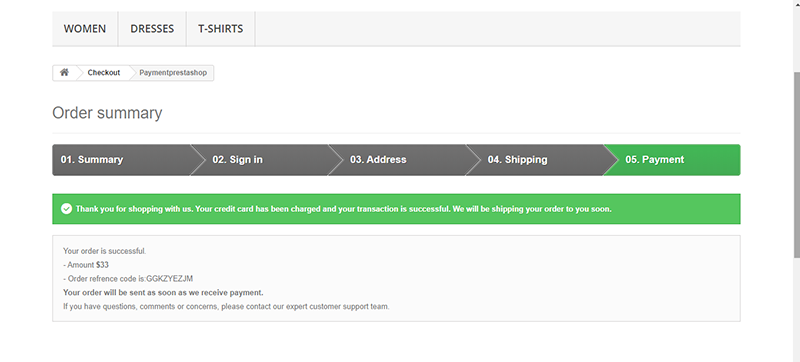The height and width of the screenshot is (362, 800).
Task: Click the vertical page scrollbar thumb
Action: pos(797,163)
